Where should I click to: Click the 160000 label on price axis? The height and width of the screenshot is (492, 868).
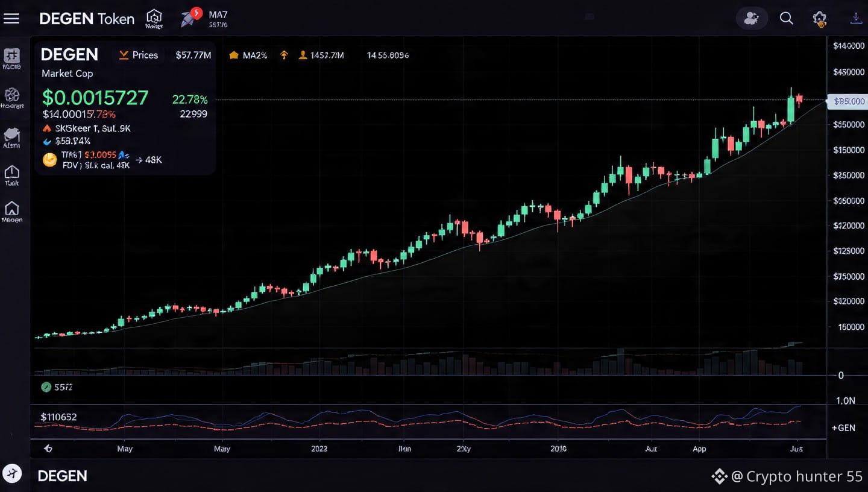point(852,327)
